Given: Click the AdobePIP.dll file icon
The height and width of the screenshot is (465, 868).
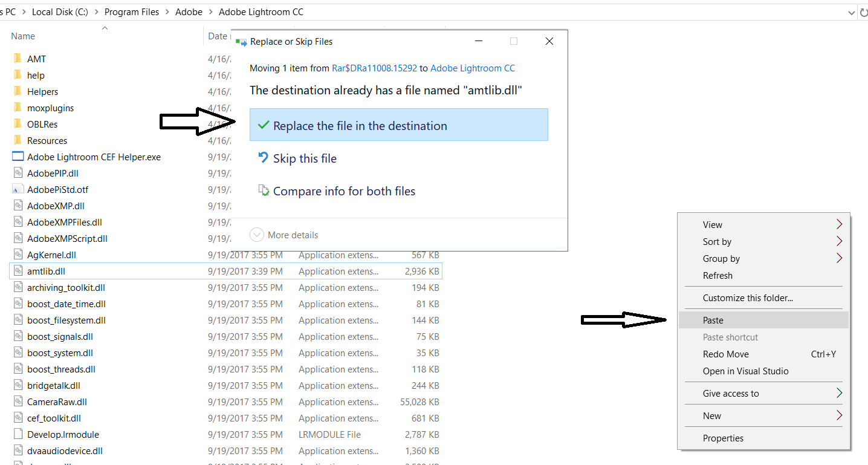Looking at the screenshot, I should 18,173.
